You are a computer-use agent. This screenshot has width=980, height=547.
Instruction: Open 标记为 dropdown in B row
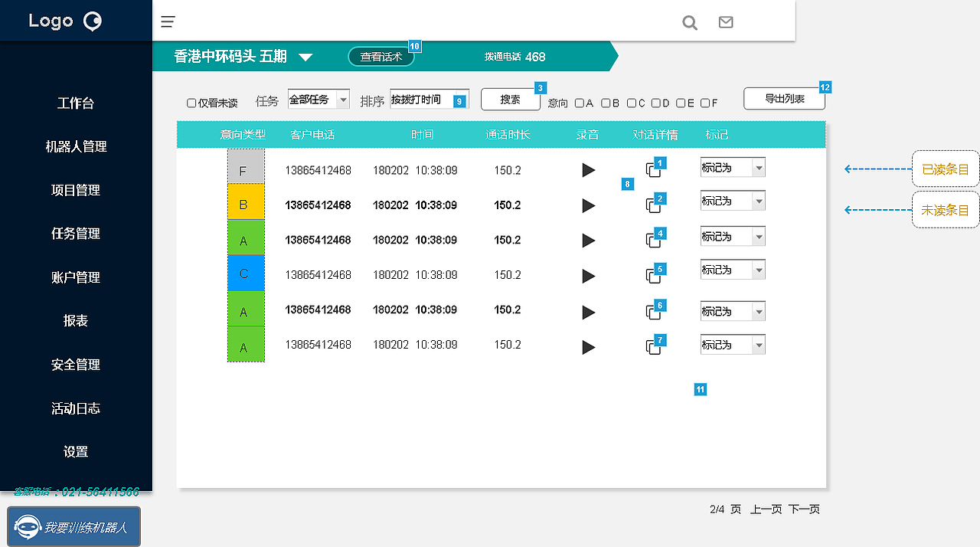tap(733, 201)
